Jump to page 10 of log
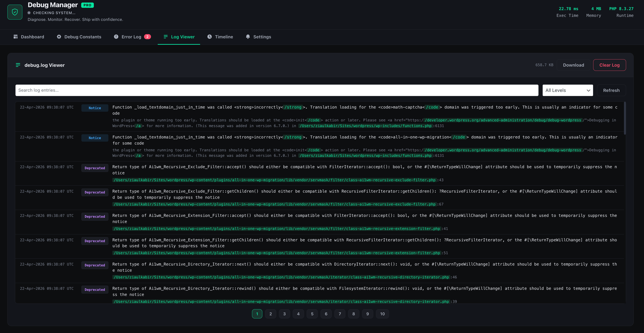This screenshot has height=333, width=644. (382, 314)
